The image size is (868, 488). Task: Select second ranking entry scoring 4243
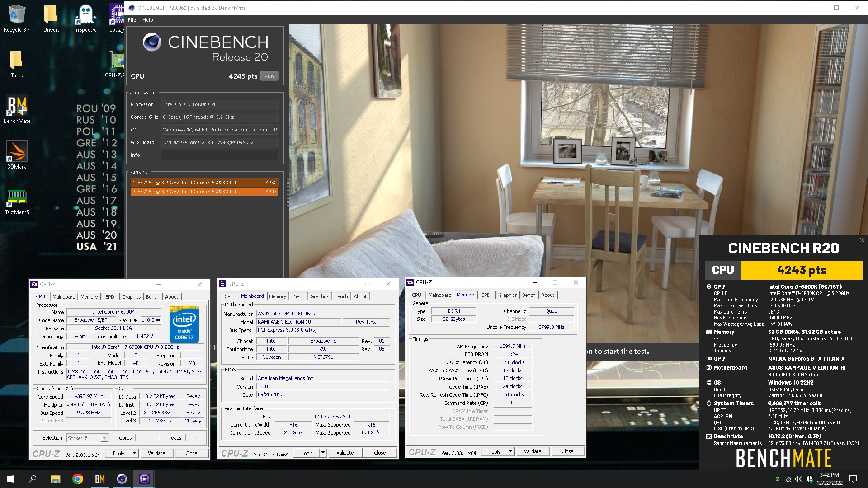[204, 192]
